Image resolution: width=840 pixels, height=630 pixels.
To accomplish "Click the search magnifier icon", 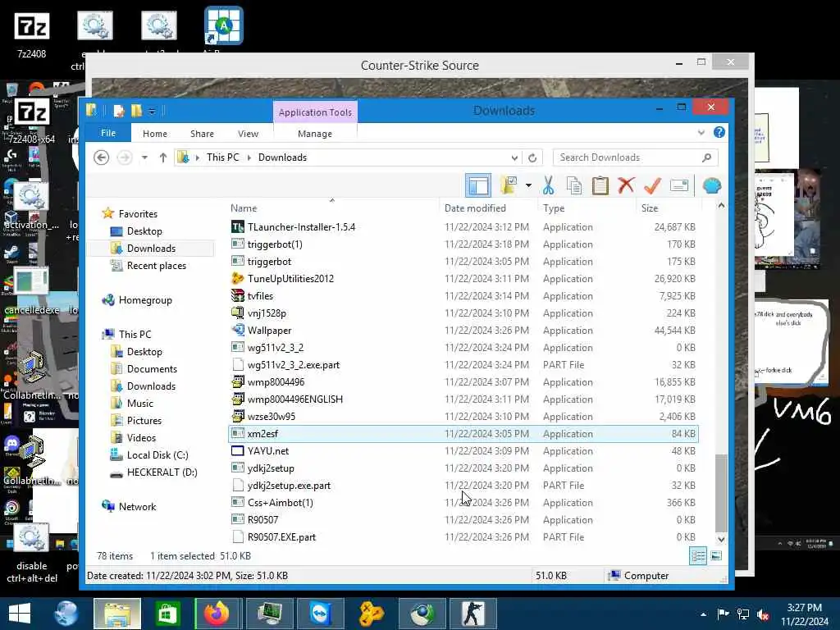I will click(706, 157).
